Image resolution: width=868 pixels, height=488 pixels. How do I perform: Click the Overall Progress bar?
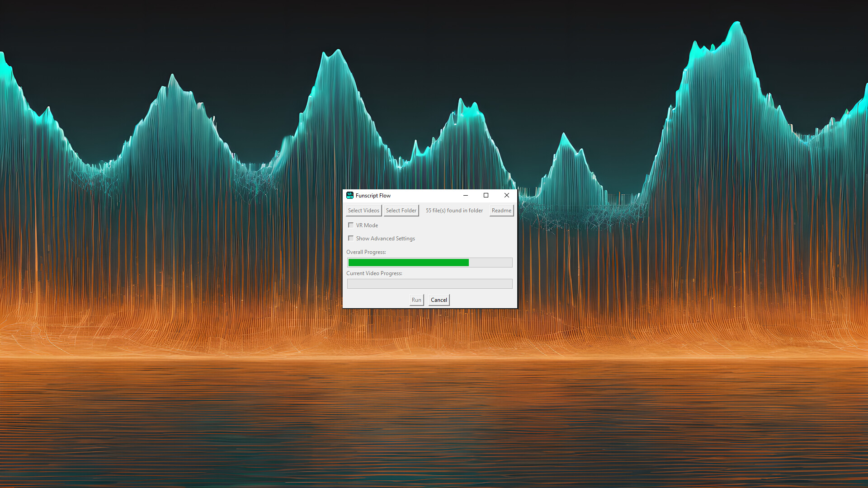(x=429, y=262)
